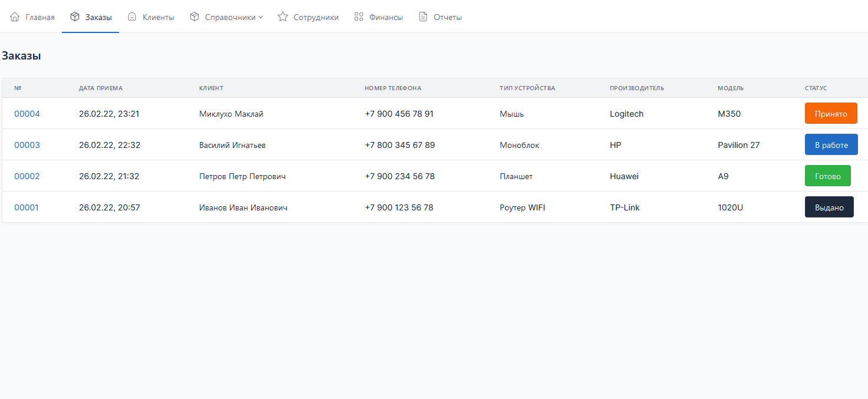Click the star icon beside Сотрудники
This screenshot has height=399, width=868.
point(283,17)
